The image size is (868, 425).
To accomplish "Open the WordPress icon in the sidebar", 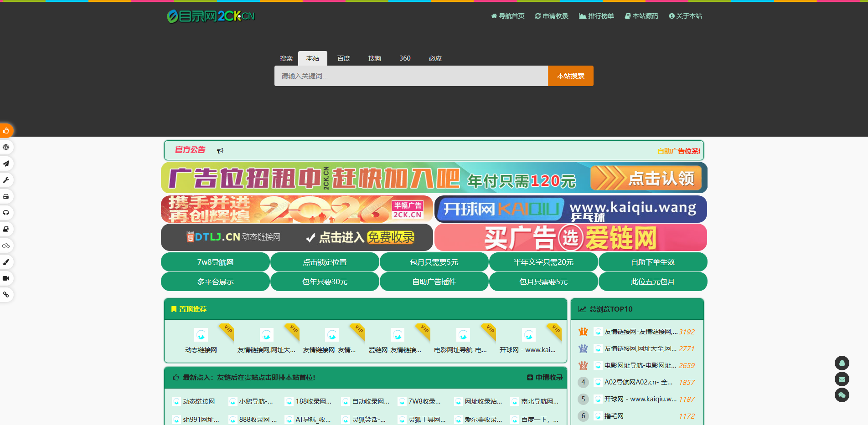I will tap(6, 147).
